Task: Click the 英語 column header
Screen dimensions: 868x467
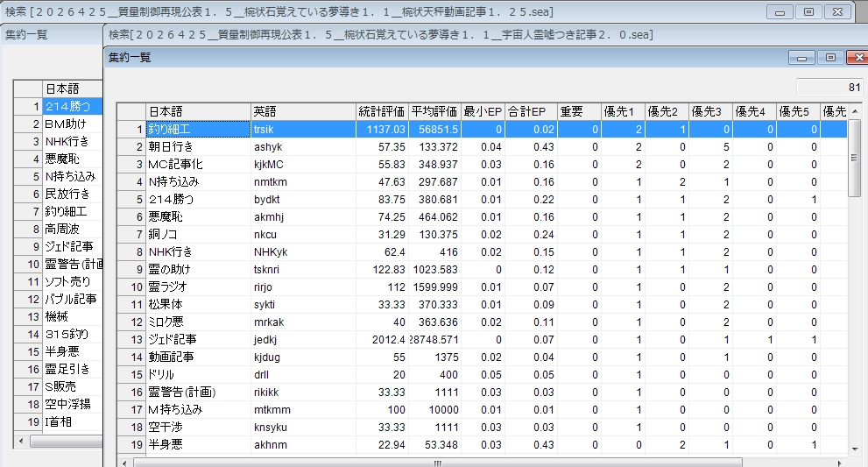Action: (302, 111)
